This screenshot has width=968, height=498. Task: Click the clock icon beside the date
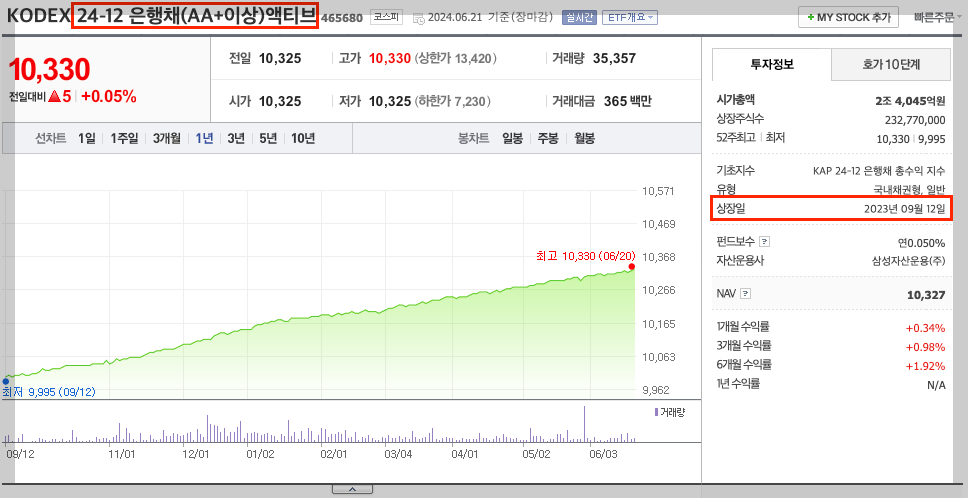[419, 18]
